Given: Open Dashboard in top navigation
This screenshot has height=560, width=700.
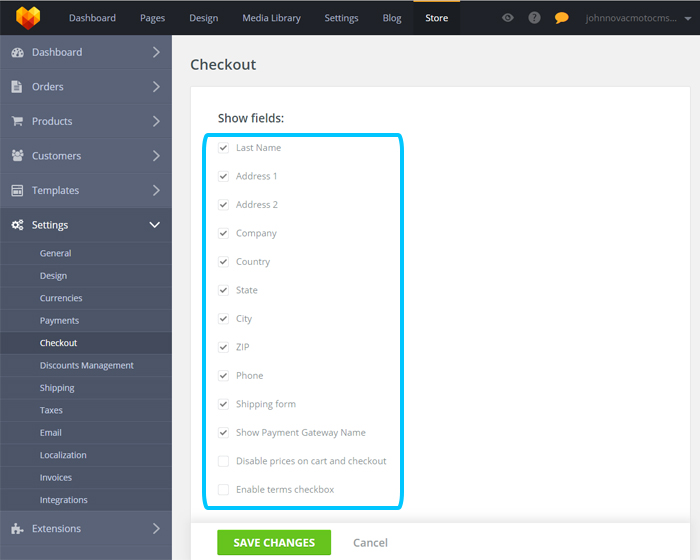Looking at the screenshot, I should (92, 18).
